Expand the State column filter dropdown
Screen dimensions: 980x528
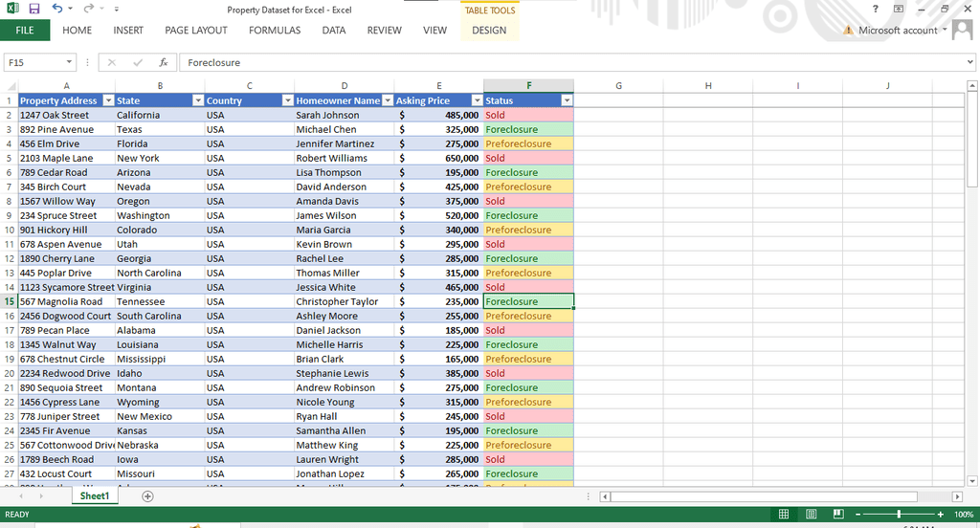pos(197,100)
